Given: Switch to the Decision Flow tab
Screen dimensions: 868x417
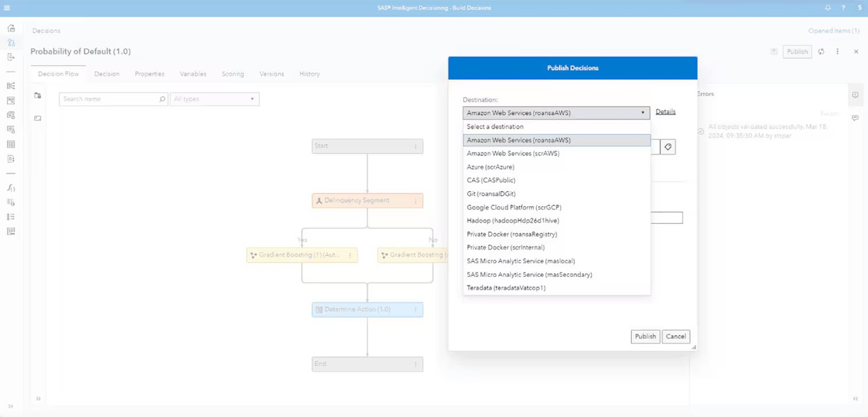Looking at the screenshot, I should (59, 74).
